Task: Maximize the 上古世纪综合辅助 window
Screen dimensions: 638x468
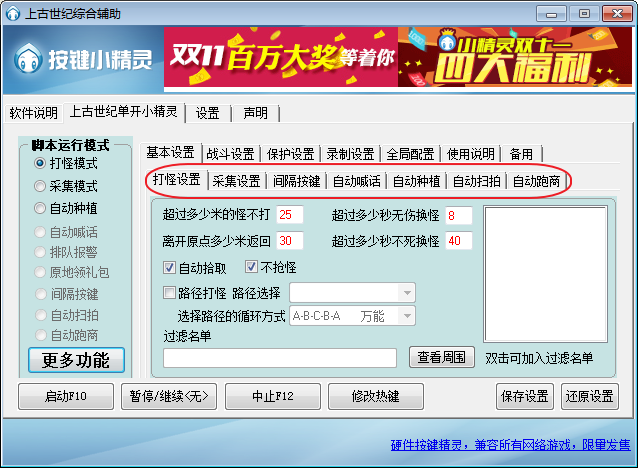Action: point(584,14)
